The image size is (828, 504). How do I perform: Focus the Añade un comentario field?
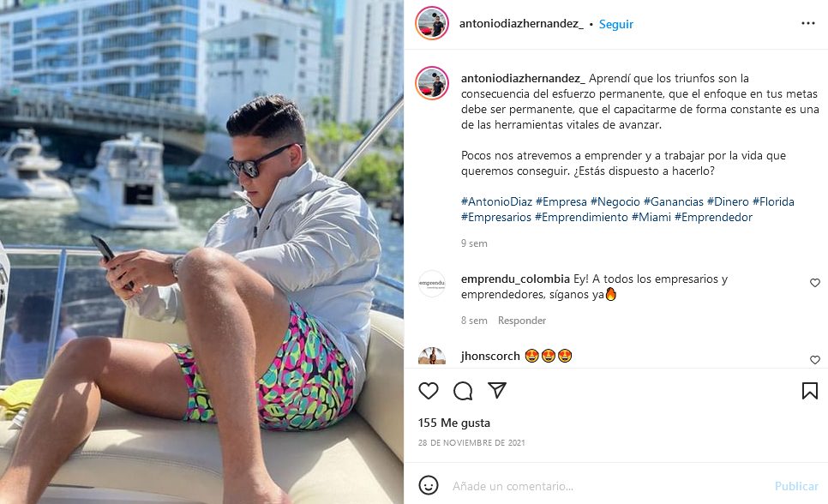607,486
